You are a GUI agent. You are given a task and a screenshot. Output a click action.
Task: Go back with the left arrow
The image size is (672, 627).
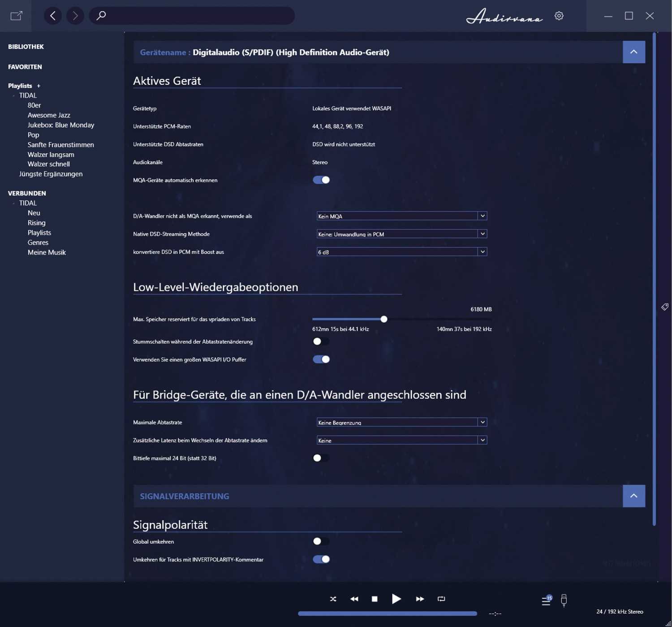53,16
